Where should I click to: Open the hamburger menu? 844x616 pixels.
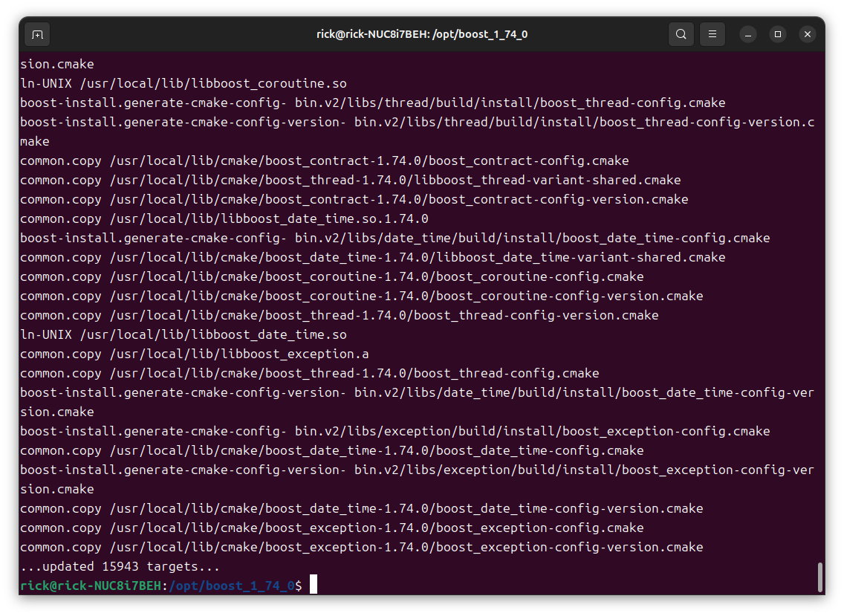click(712, 34)
